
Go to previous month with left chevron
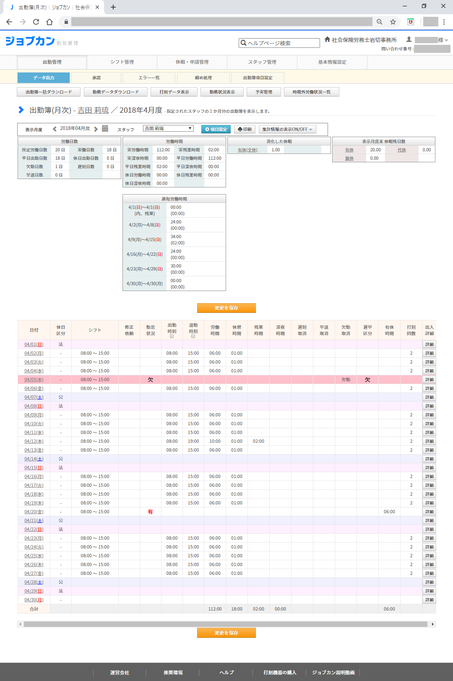point(55,129)
